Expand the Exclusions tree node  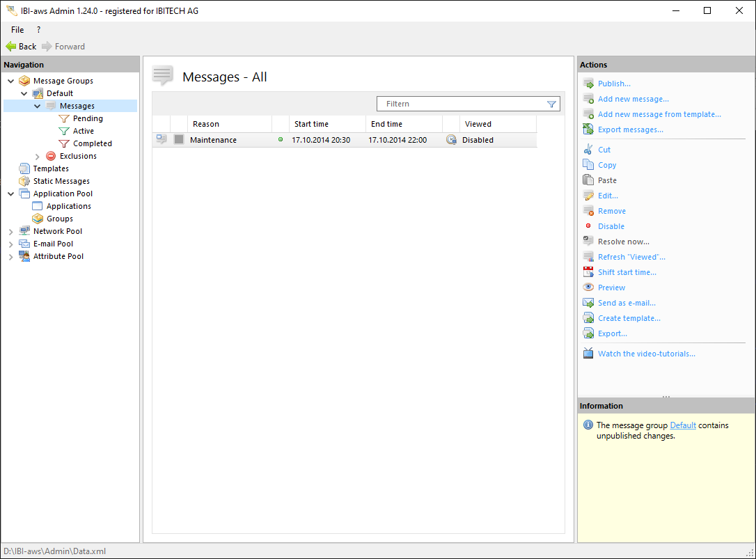(38, 156)
